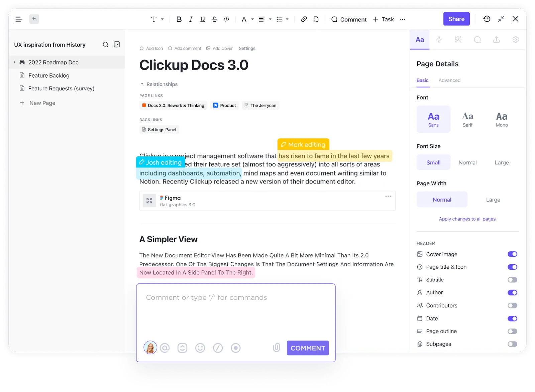Open the settings gear panel tab
The image size is (535, 392).
tap(516, 39)
